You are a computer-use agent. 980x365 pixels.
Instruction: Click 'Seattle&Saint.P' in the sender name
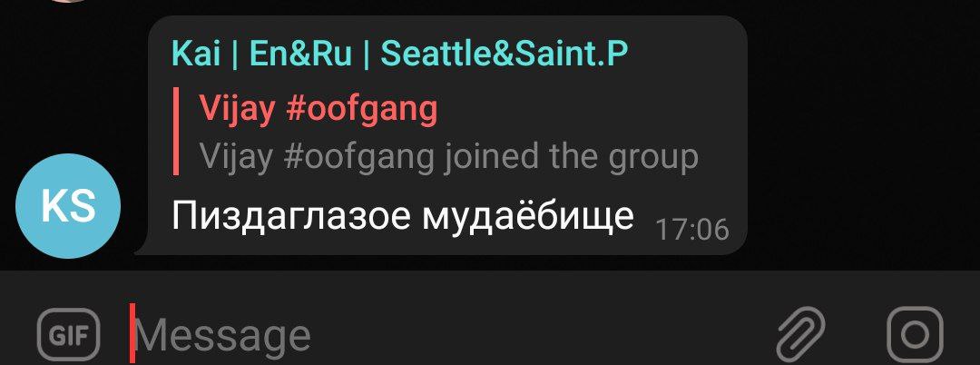click(x=504, y=54)
